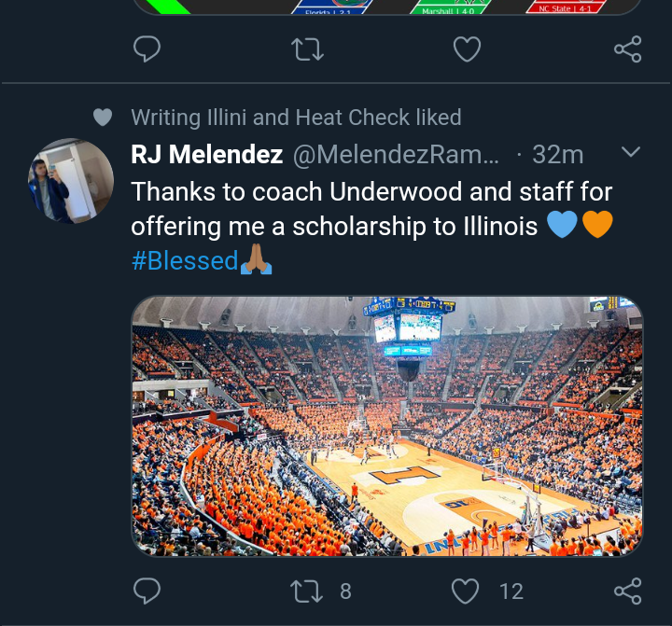This screenshot has width=672, height=626.
Task: Open the #Blessed hashtag
Action: click(185, 260)
